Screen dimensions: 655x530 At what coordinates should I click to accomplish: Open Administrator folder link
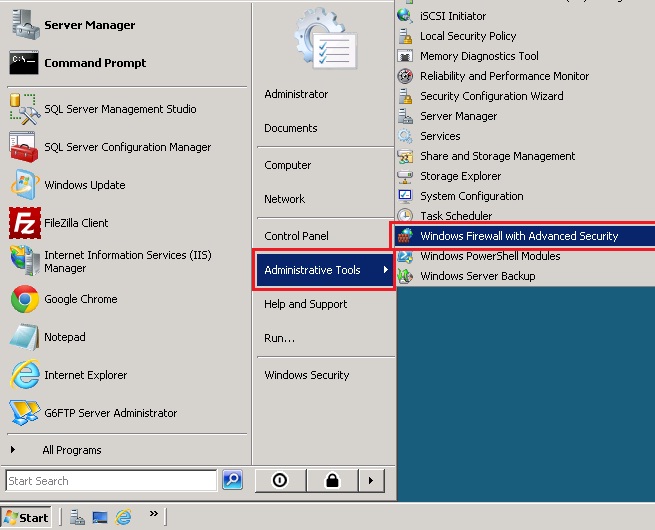click(x=296, y=94)
